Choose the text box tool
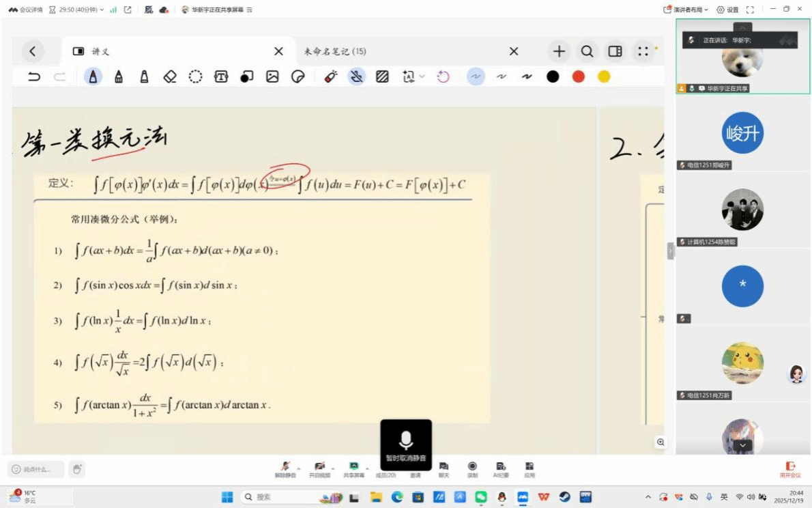Screen dimensions: 812x508 click(221, 76)
